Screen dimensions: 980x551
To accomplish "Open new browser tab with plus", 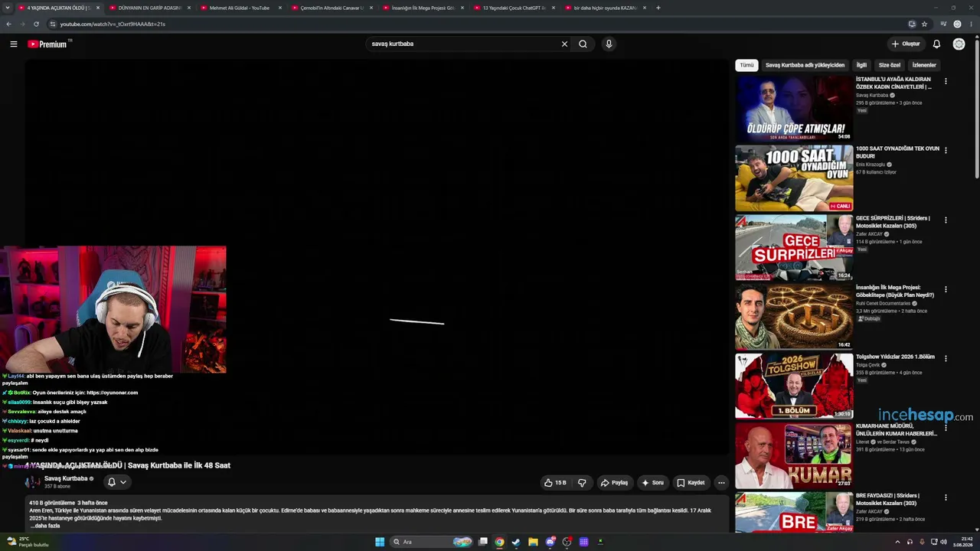I will click(658, 8).
